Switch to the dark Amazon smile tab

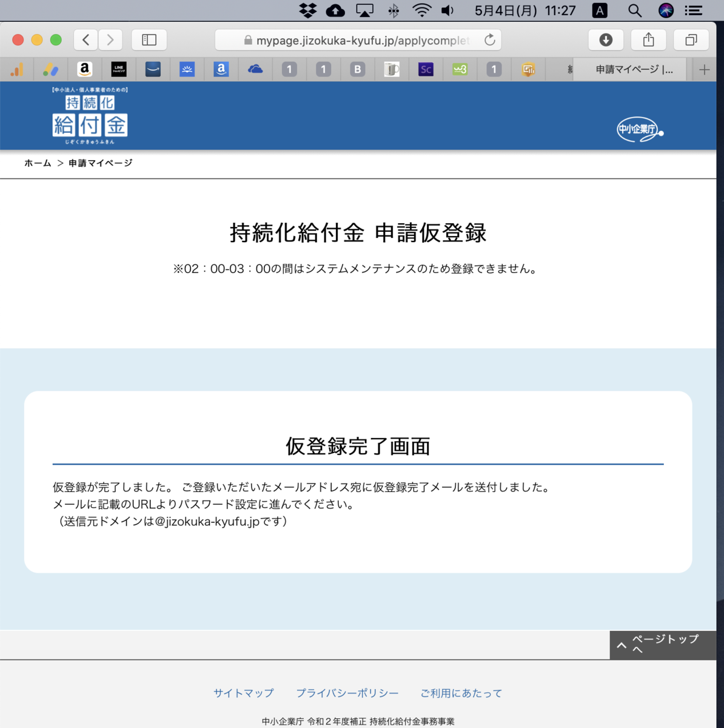153,70
